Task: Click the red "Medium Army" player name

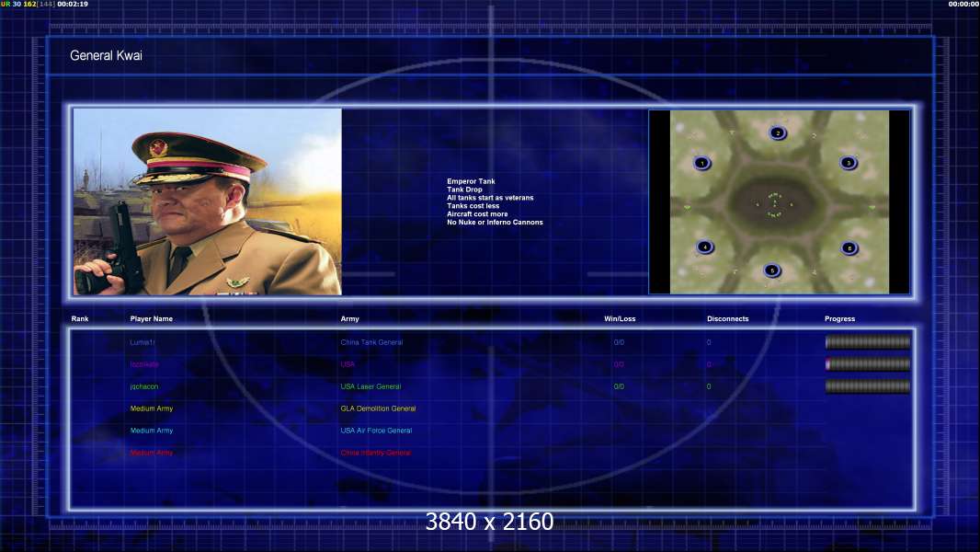Action: click(152, 453)
